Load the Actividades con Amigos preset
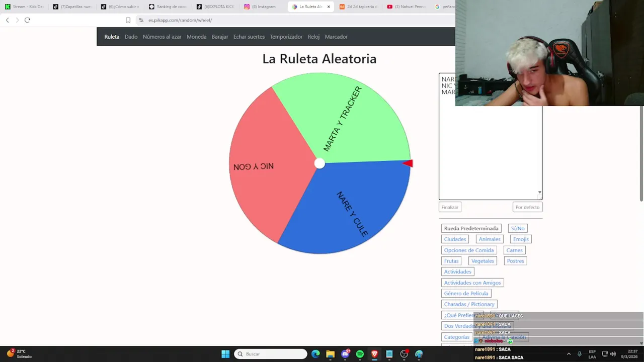 472,283
